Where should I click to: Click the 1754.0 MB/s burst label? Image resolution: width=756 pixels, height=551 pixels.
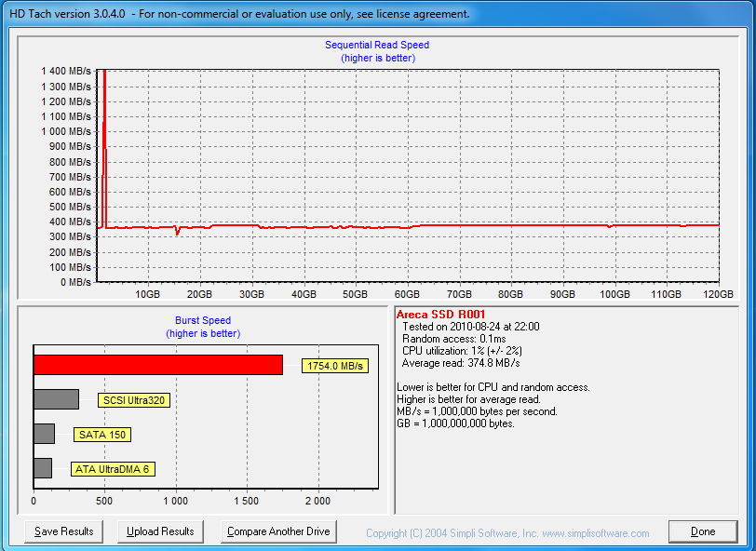point(335,366)
